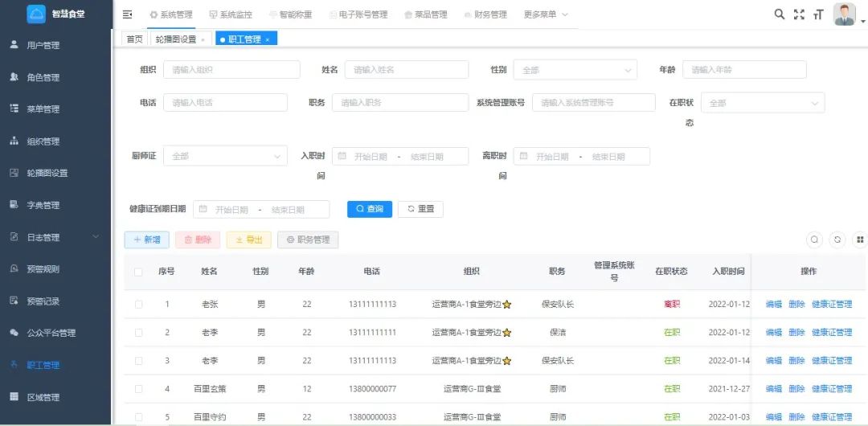The image size is (868, 426).
Task: Check the select-all checkbox in table header
Action: pyautogui.click(x=138, y=272)
